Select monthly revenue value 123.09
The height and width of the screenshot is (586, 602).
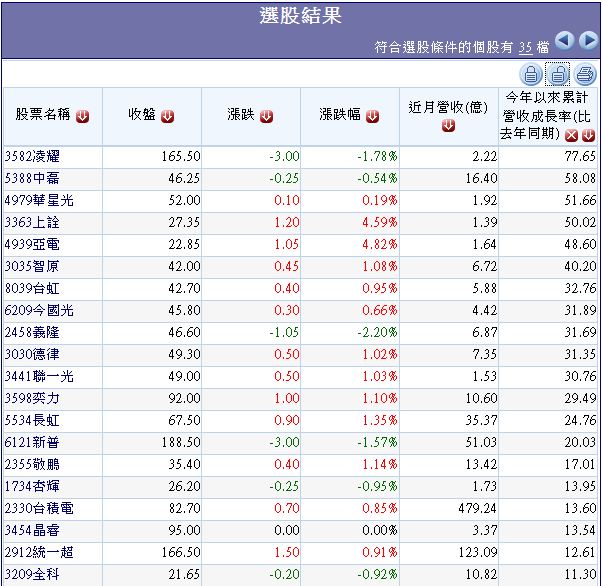tap(478, 553)
